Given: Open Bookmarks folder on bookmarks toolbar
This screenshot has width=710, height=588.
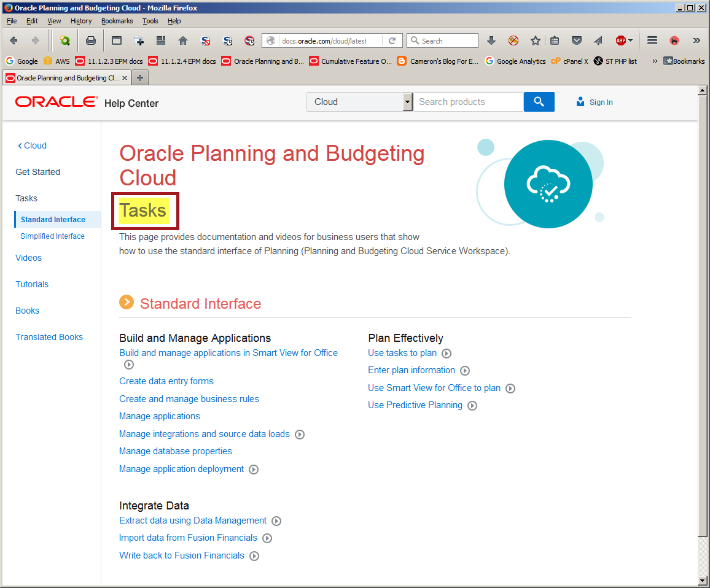Looking at the screenshot, I should click(684, 61).
